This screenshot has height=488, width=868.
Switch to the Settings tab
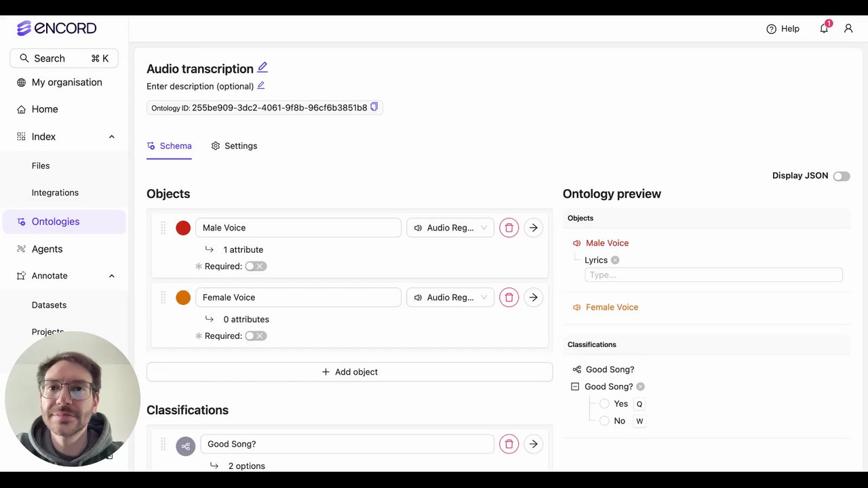(235, 146)
